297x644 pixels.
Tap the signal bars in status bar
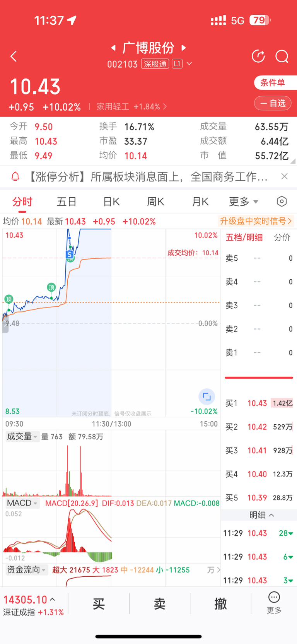tap(218, 20)
